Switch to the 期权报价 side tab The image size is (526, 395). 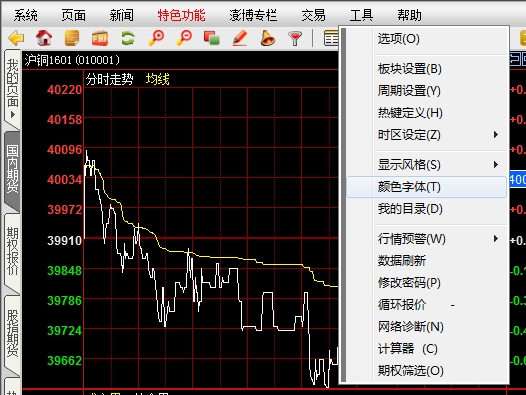tap(12, 251)
